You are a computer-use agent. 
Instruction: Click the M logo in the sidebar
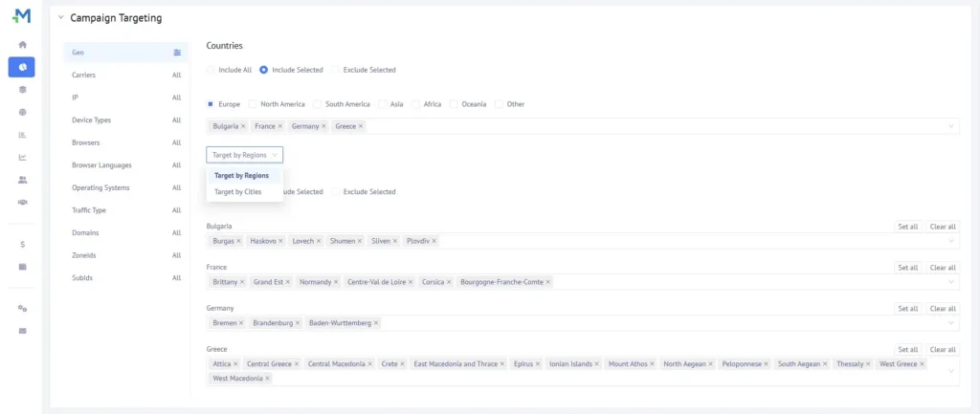[x=21, y=17]
